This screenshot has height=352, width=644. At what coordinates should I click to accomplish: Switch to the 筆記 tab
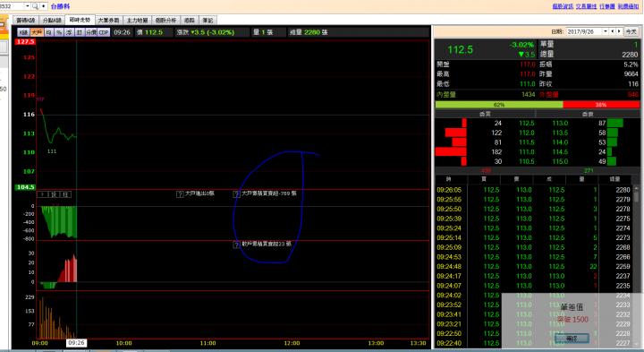click(208, 20)
